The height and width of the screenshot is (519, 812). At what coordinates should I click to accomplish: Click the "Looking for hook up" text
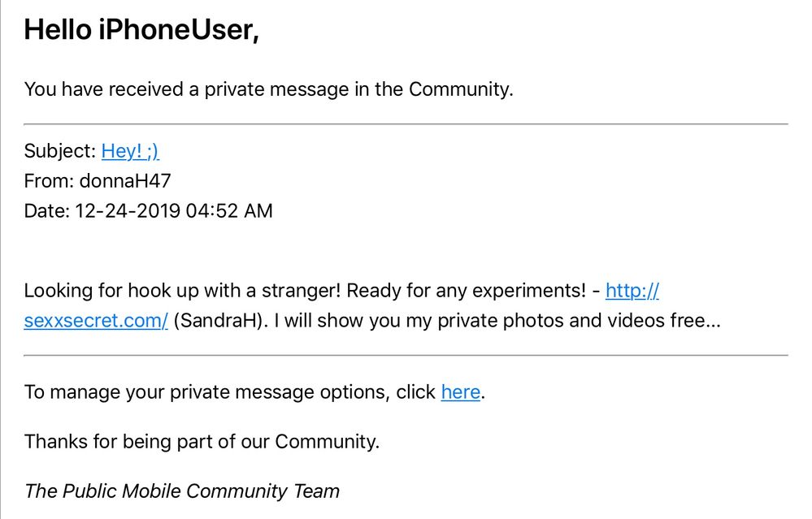(x=110, y=291)
